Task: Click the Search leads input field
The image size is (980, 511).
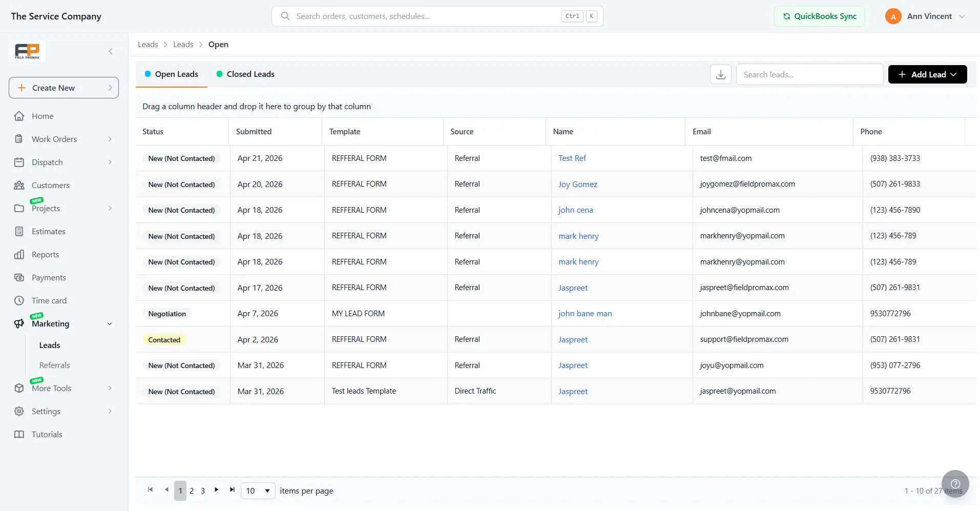Action: coord(809,74)
